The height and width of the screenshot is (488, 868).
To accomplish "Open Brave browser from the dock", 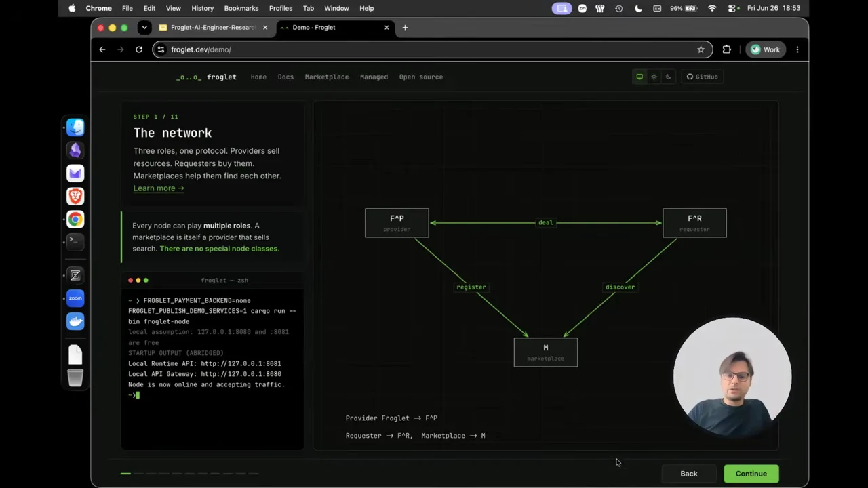I will tap(75, 197).
